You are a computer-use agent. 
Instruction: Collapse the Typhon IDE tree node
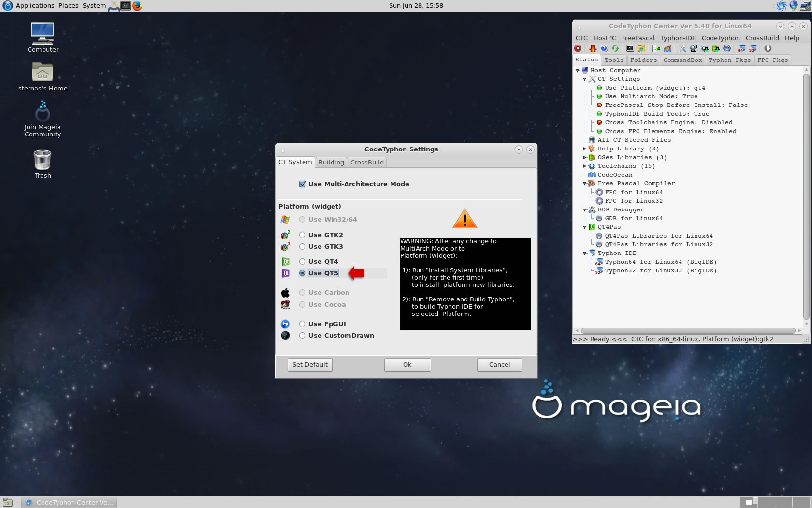click(584, 253)
